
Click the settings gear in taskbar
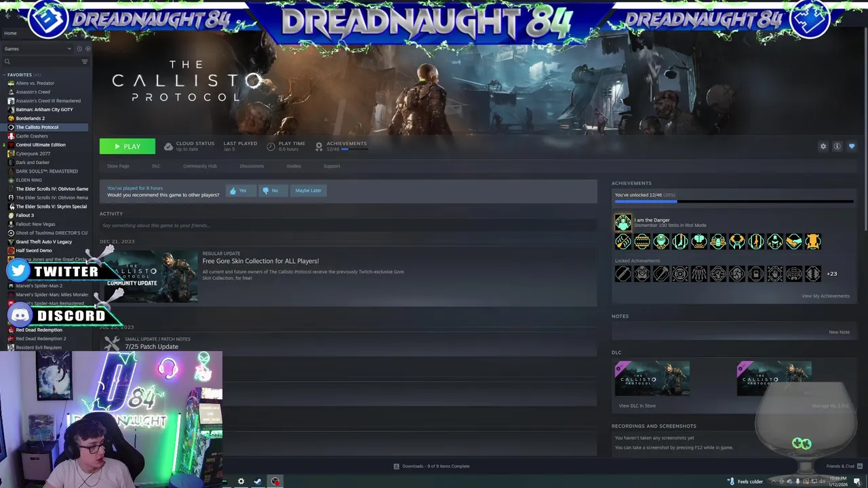[x=241, y=481]
